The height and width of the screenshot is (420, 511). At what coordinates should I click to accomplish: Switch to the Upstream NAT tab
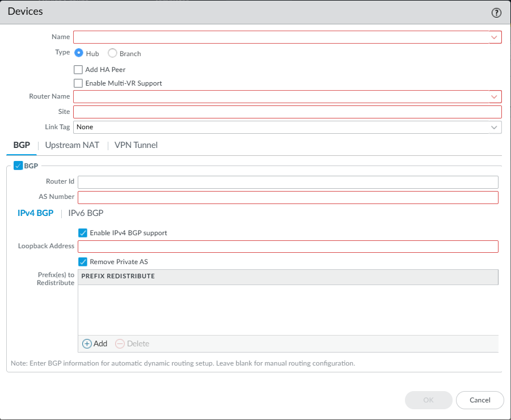[x=72, y=145]
